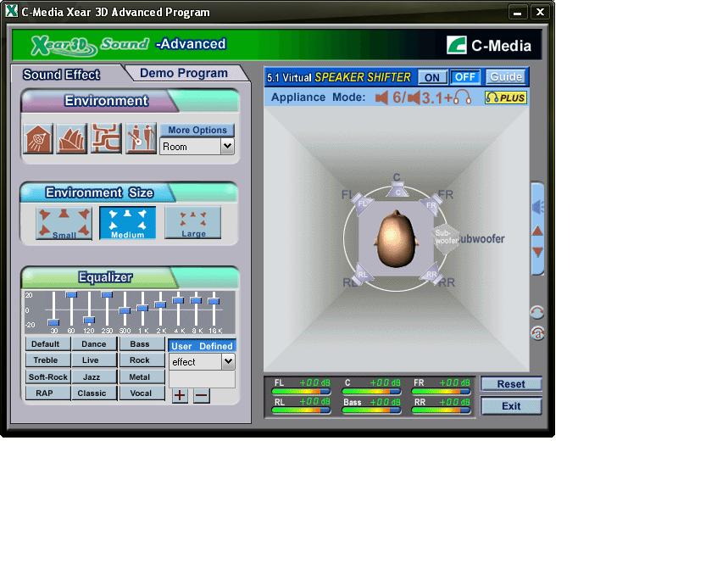This screenshot has height=580, width=728.
Task: Select the music pub environment icon
Action: coord(142,138)
